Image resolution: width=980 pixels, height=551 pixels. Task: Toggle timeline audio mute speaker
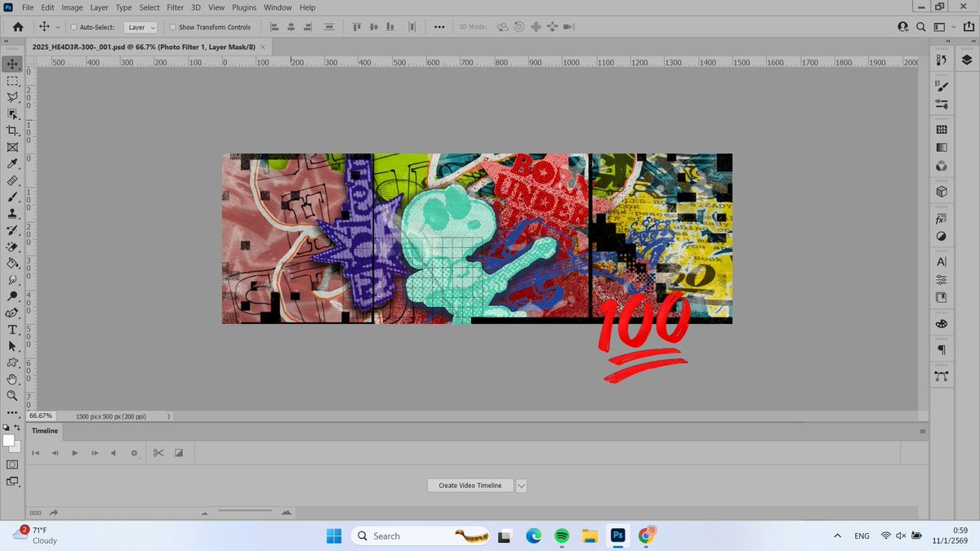click(x=113, y=452)
